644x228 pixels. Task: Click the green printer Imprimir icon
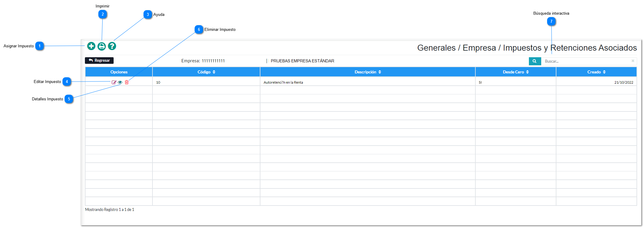[x=102, y=46]
